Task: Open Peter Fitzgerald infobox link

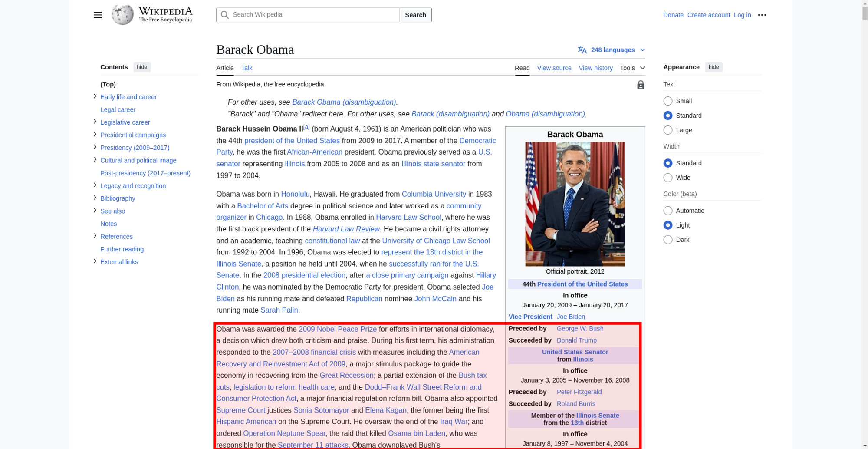Action: 579,392
